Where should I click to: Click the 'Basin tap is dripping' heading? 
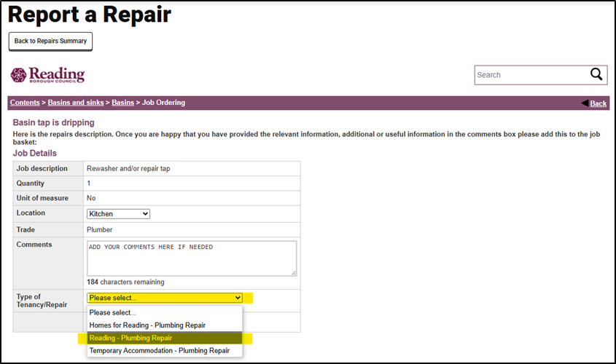coord(53,122)
